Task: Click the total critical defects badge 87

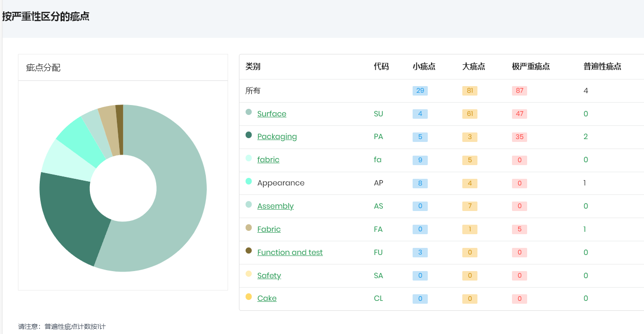Action: 520,91
